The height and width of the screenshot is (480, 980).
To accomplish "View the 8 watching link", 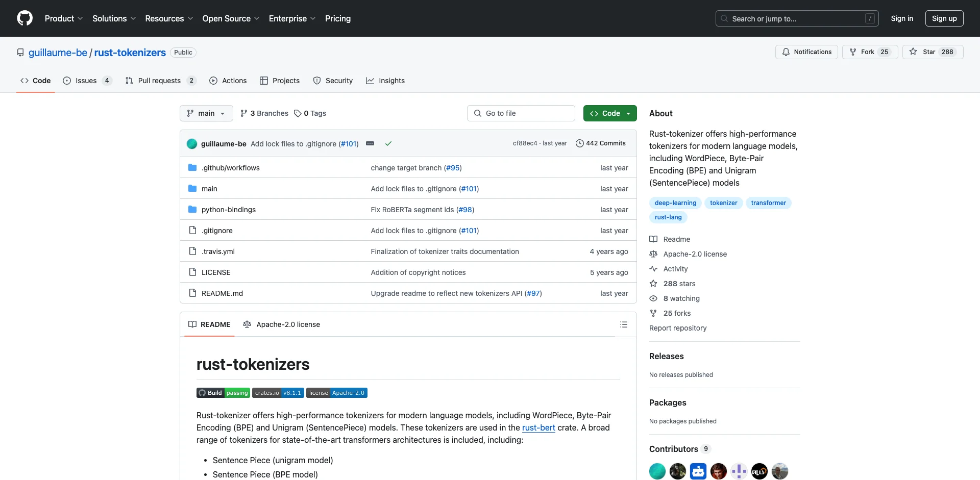I will pos(674,298).
